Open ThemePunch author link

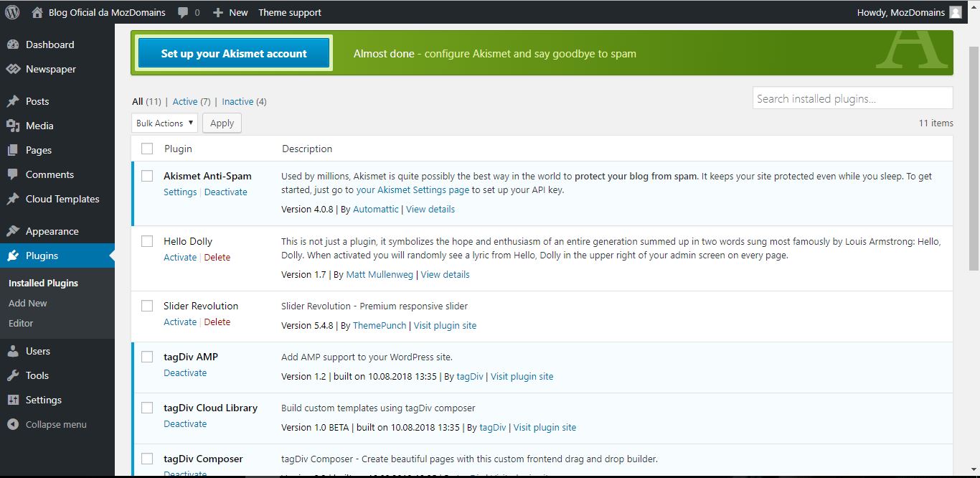pos(380,325)
